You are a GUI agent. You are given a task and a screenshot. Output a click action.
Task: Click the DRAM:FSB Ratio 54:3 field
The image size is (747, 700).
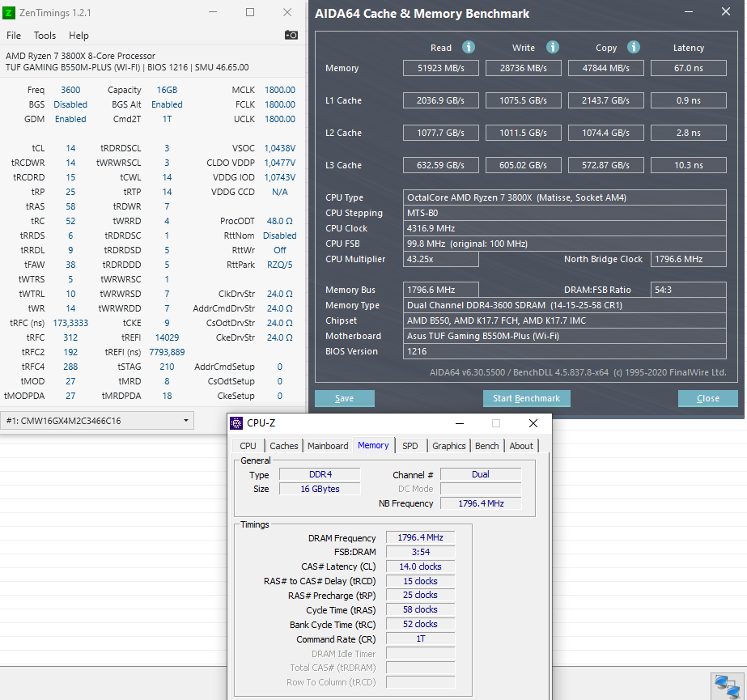[689, 290]
